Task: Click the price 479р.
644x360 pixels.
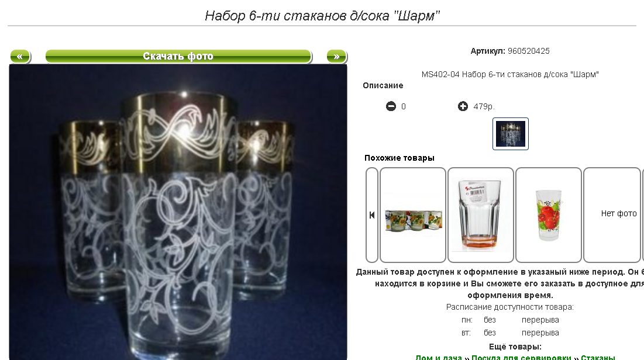Action: click(484, 106)
